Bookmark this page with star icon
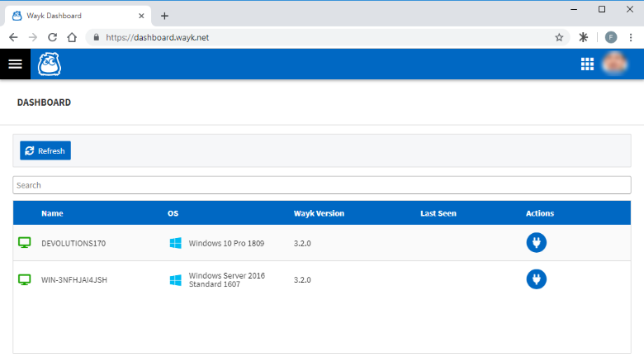 click(x=559, y=37)
